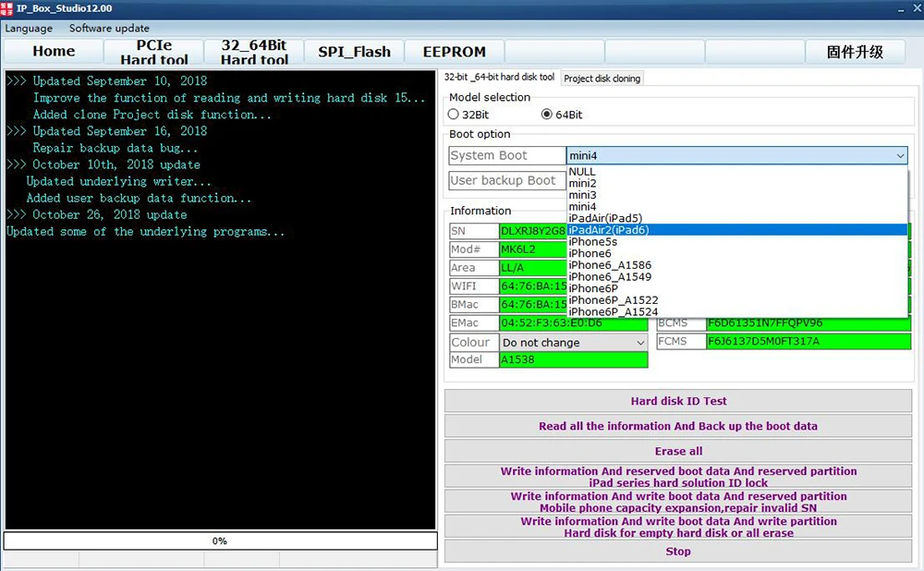Click log line 'Updated underlying writer...'
This screenshot has height=571, width=924.
coord(118,181)
